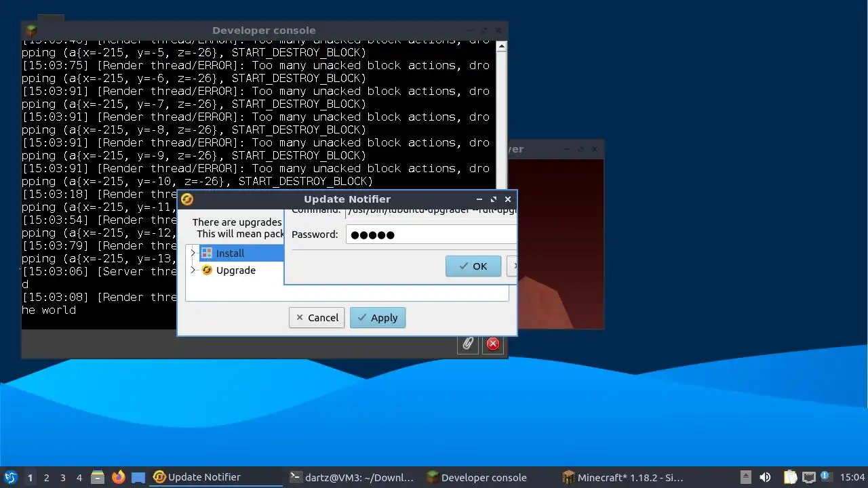Select the Upgrade row in the list

[x=235, y=270]
